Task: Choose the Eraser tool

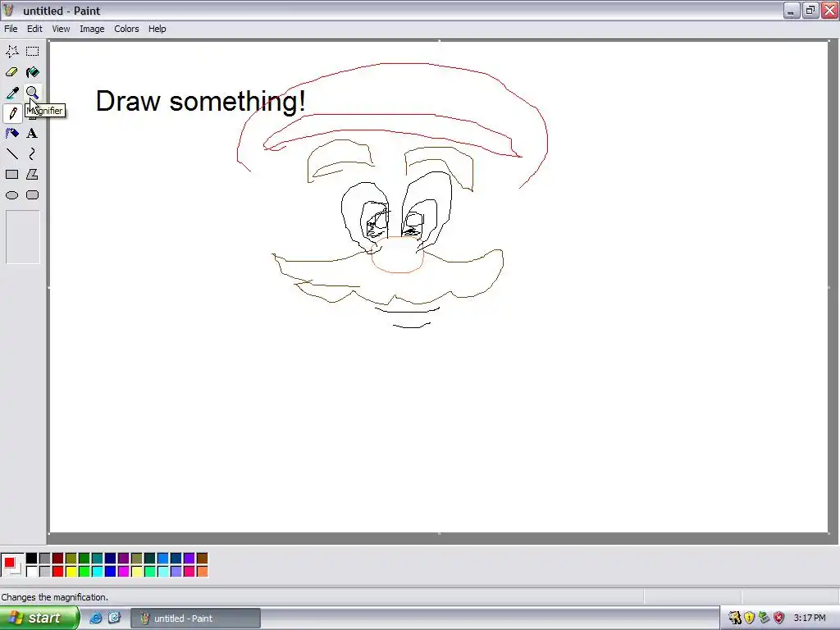Action: pyautogui.click(x=11, y=72)
